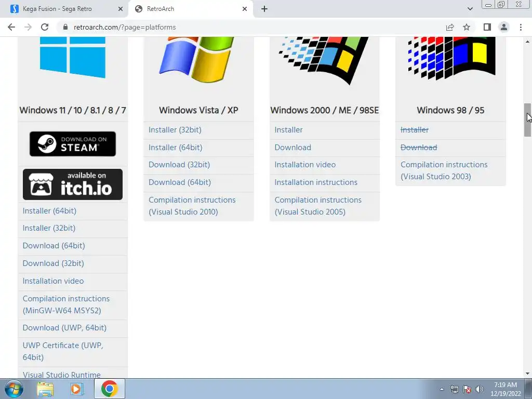Open Installation video under Windows 2000
This screenshot has height=399, width=532.
click(305, 165)
